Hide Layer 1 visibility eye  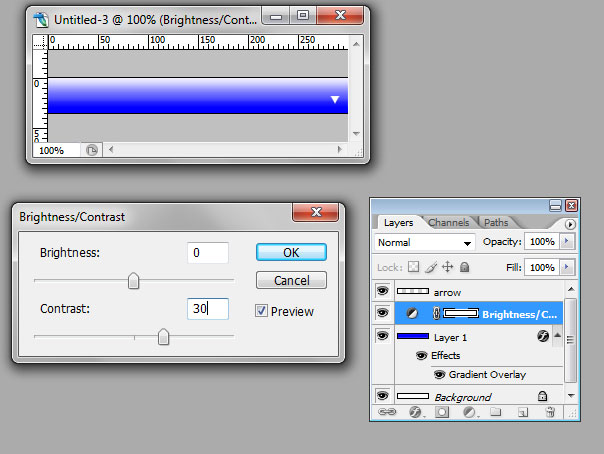click(x=383, y=336)
